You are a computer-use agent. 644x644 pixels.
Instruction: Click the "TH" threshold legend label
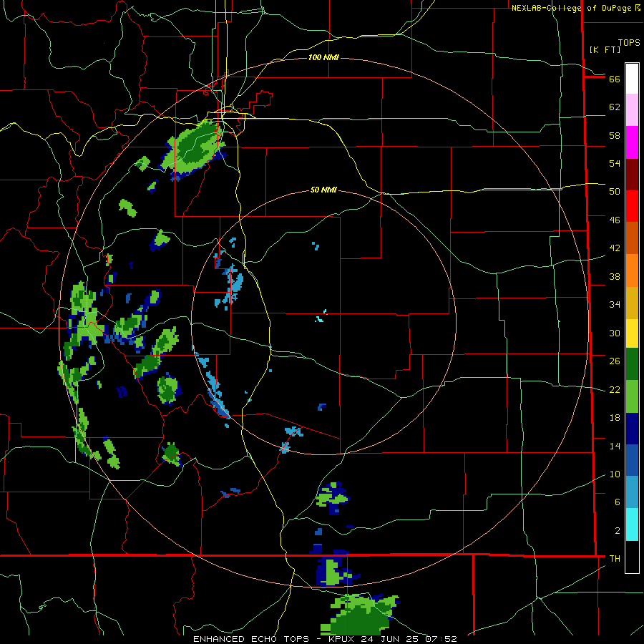tap(615, 559)
